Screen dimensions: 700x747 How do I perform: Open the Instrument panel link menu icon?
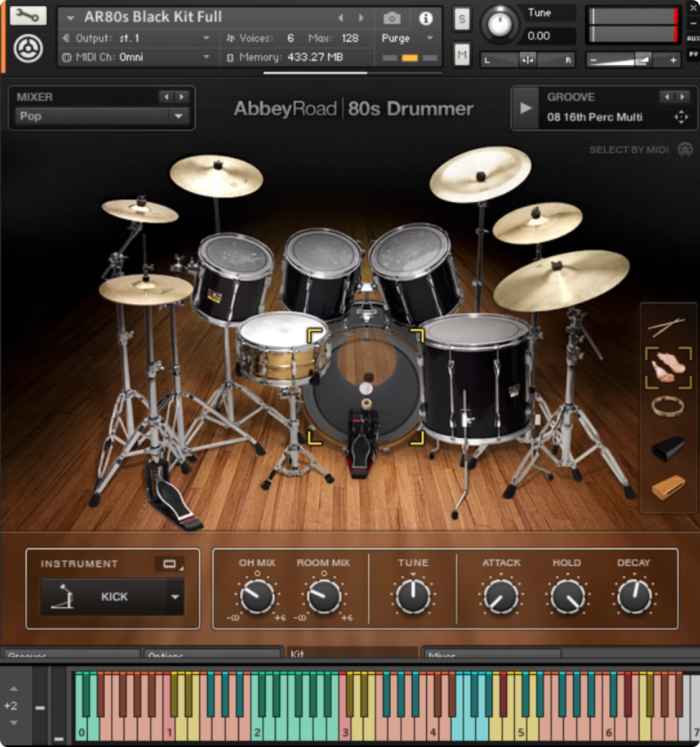point(170,564)
